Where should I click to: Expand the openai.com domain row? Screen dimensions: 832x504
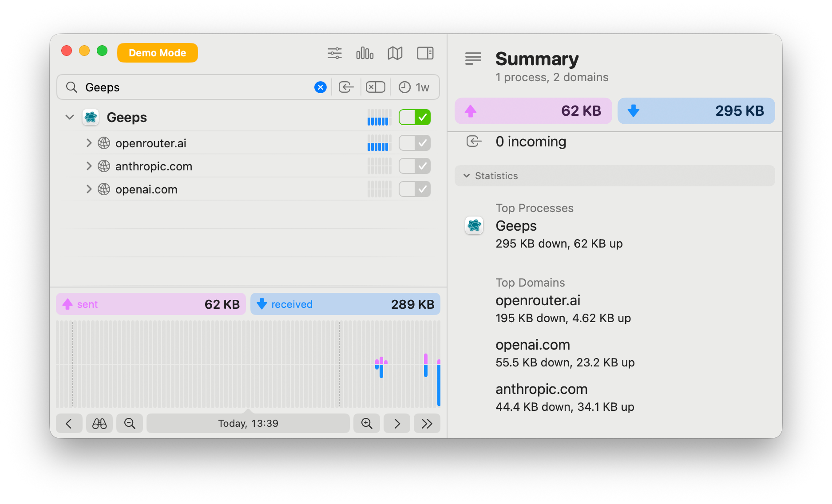click(x=89, y=189)
